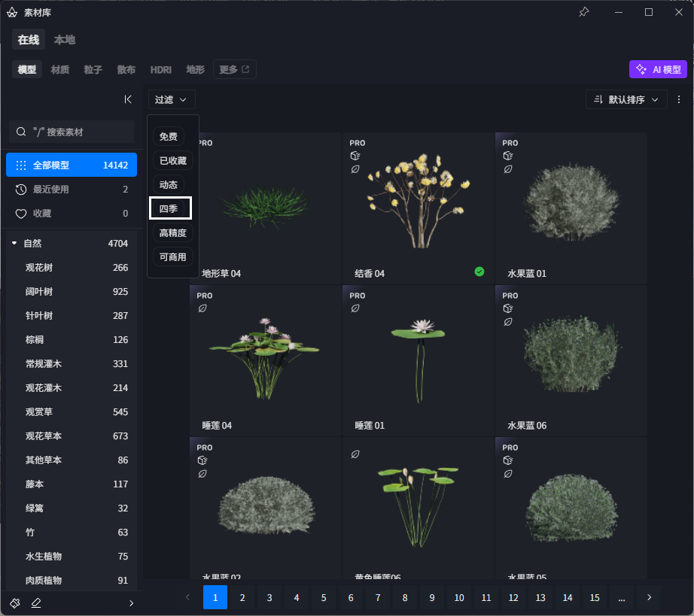This screenshot has height=616, width=694.
Task: Go to page 2
Action: 242,597
